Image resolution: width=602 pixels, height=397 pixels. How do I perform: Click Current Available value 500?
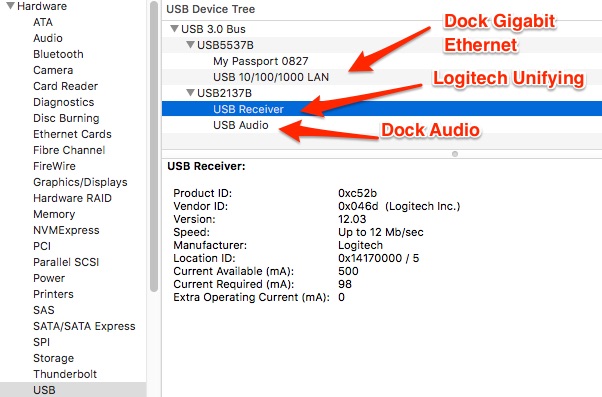(x=348, y=271)
